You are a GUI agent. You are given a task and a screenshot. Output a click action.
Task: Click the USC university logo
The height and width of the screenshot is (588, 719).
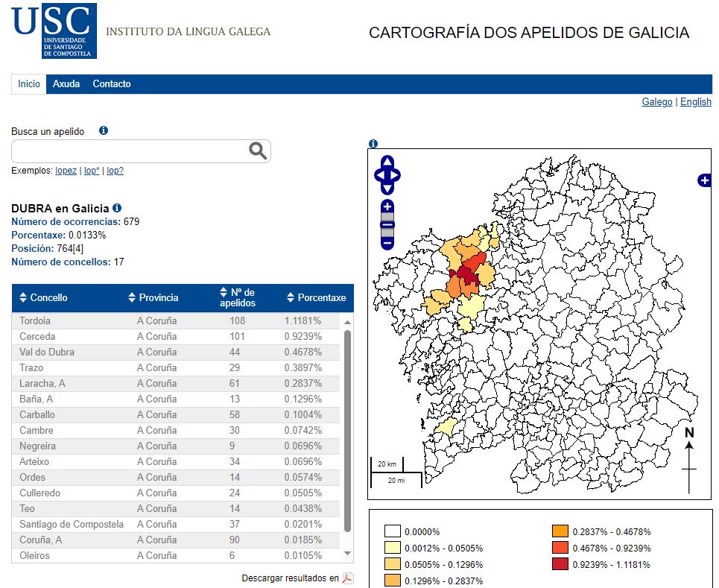tap(54, 31)
